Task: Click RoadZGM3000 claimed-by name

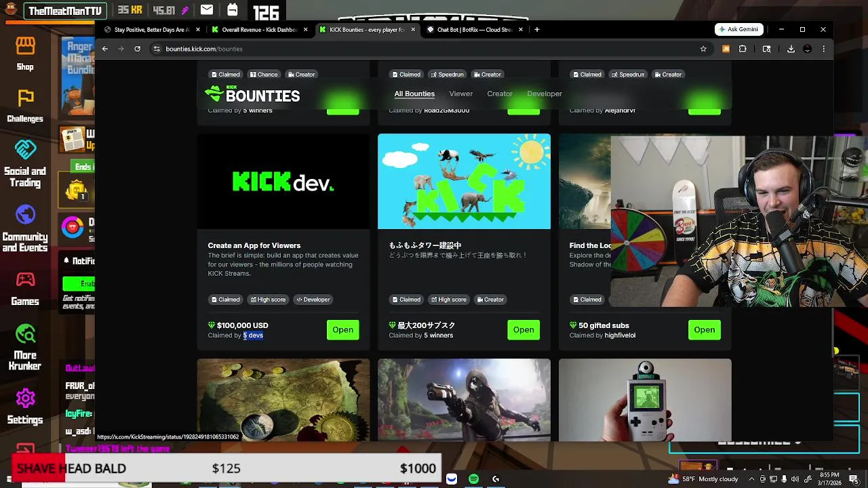Action: point(446,110)
